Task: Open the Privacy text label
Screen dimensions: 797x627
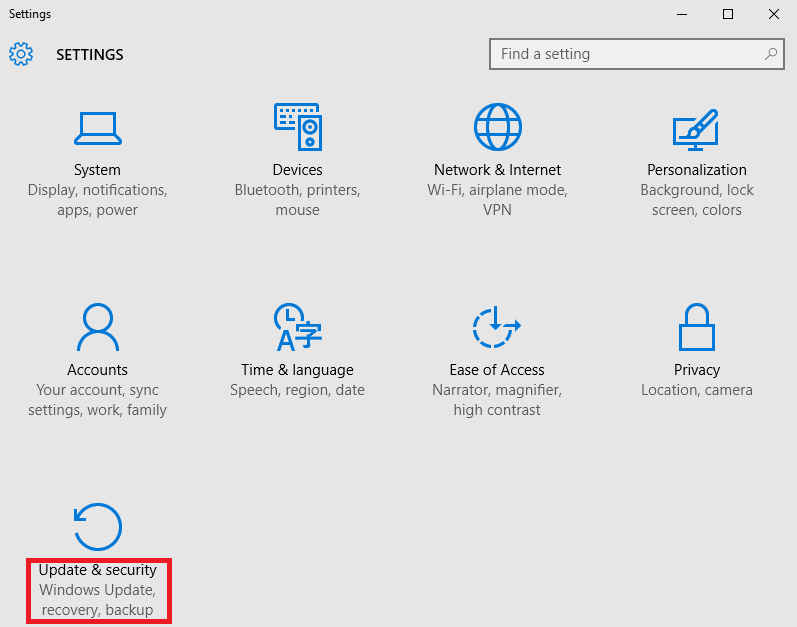Action: pos(697,370)
